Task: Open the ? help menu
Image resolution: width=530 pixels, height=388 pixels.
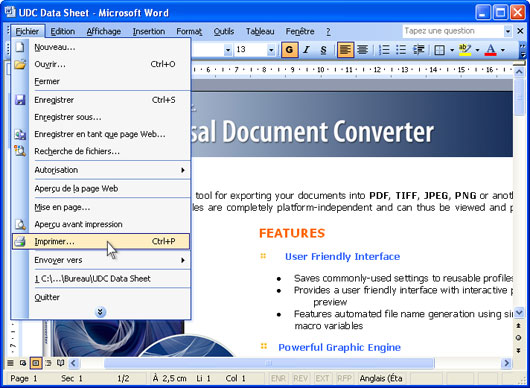Action: pos(328,31)
